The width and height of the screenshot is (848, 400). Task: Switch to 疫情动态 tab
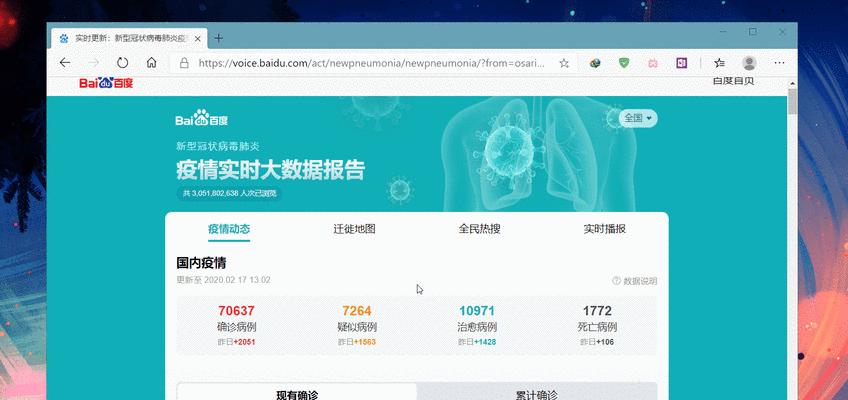(x=229, y=229)
